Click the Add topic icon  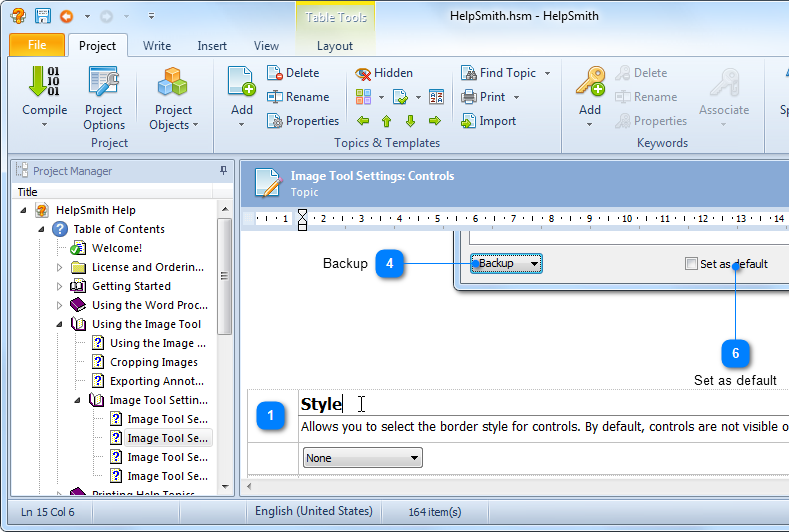pyautogui.click(x=241, y=84)
